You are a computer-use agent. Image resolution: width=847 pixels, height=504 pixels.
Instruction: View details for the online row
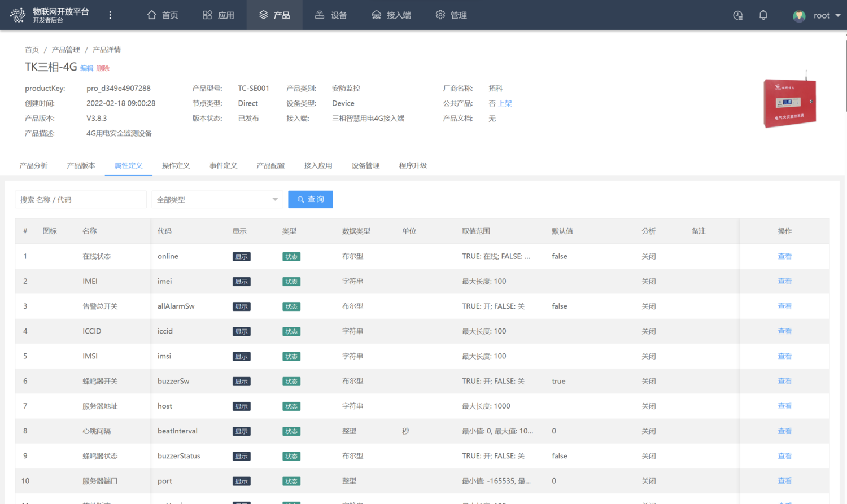coord(784,256)
